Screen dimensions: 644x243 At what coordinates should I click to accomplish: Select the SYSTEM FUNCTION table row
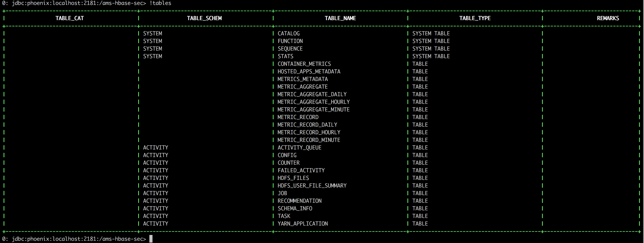point(290,41)
